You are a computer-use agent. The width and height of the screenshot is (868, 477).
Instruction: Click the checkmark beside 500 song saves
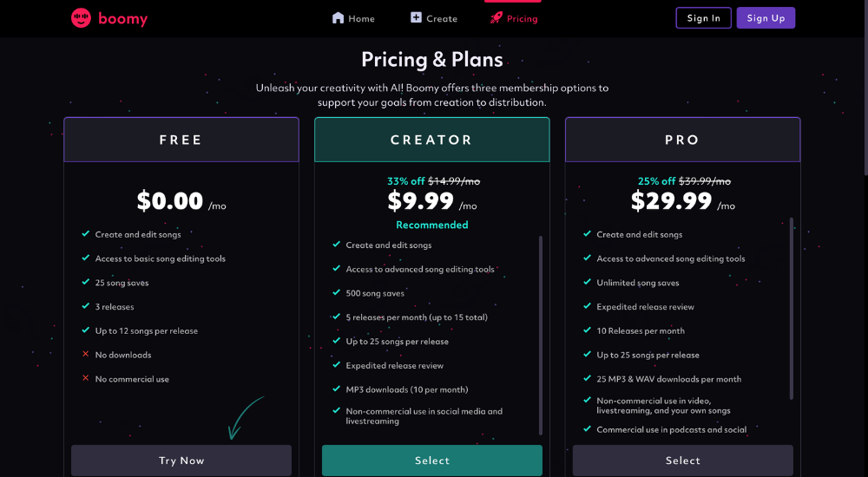(336, 292)
